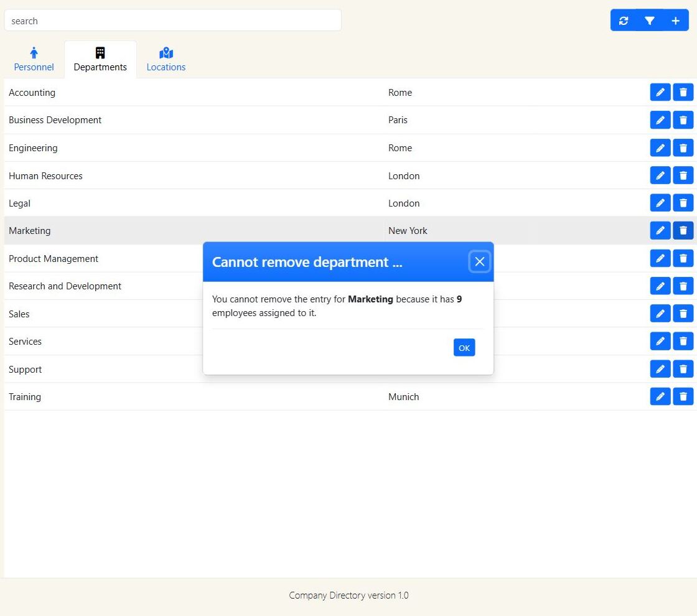
Task: Delete the Research and Development row
Action: coord(683,286)
